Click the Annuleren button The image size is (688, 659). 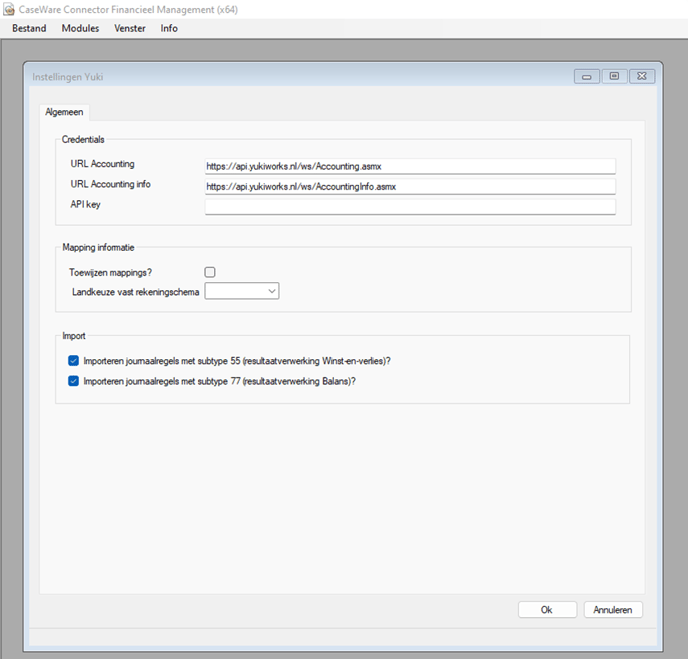tap(613, 610)
